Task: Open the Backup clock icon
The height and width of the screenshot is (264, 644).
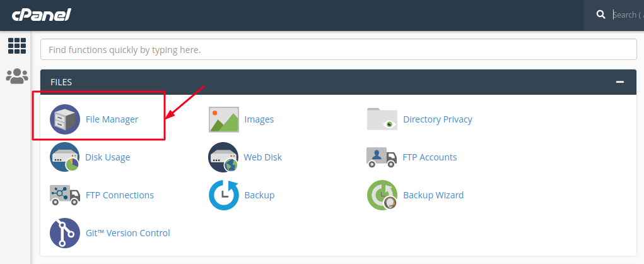Action: point(224,195)
